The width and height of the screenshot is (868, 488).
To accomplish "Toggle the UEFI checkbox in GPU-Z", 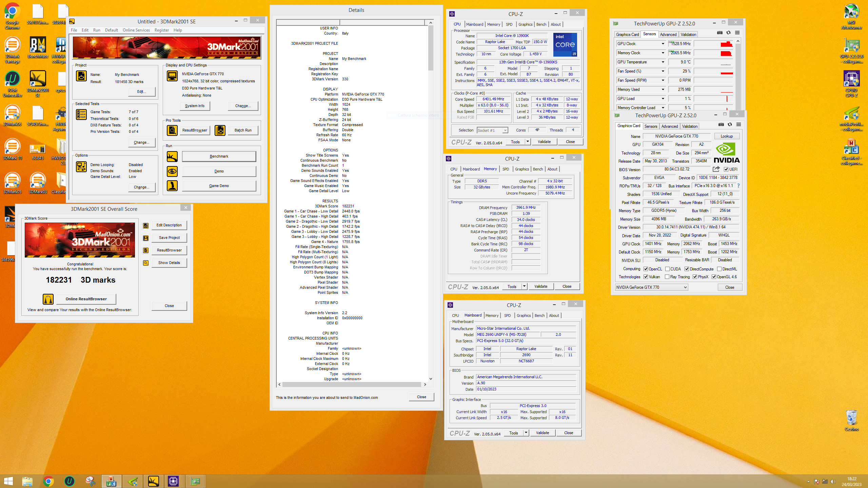I will [x=726, y=169].
